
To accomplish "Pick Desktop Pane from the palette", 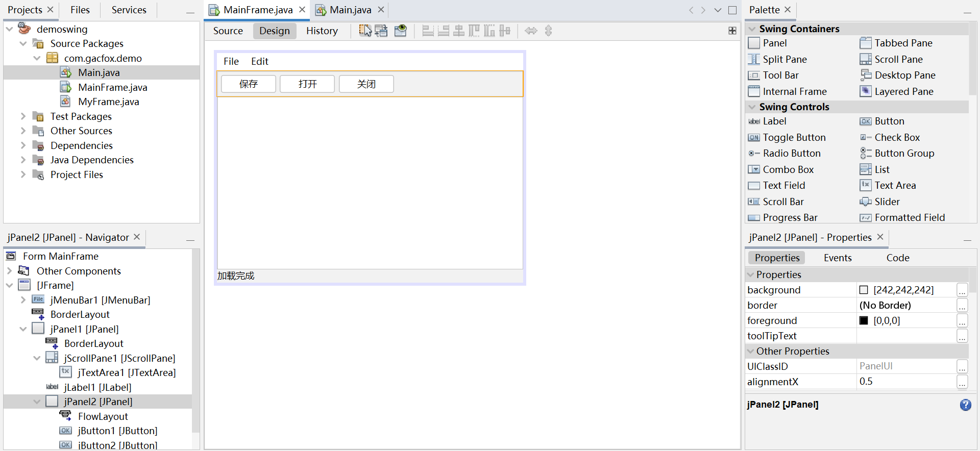I will pyautogui.click(x=898, y=75).
